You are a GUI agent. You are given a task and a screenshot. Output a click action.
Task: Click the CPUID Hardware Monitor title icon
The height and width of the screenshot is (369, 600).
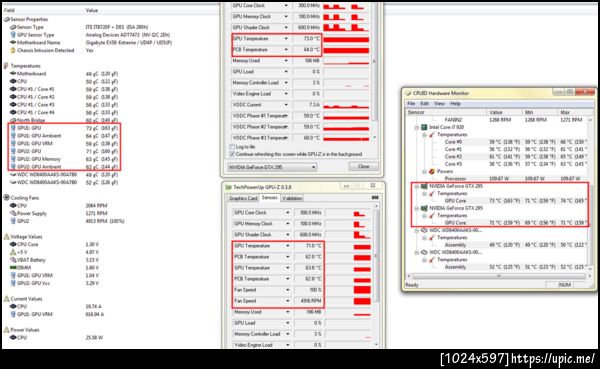point(408,93)
